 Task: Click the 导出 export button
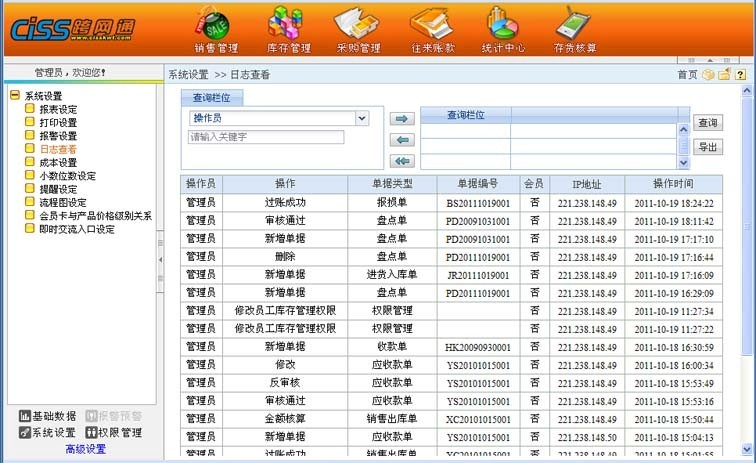pyautogui.click(x=707, y=147)
